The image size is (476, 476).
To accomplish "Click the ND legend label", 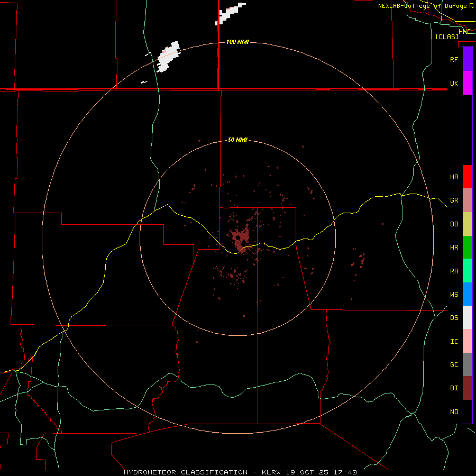I will [454, 412].
